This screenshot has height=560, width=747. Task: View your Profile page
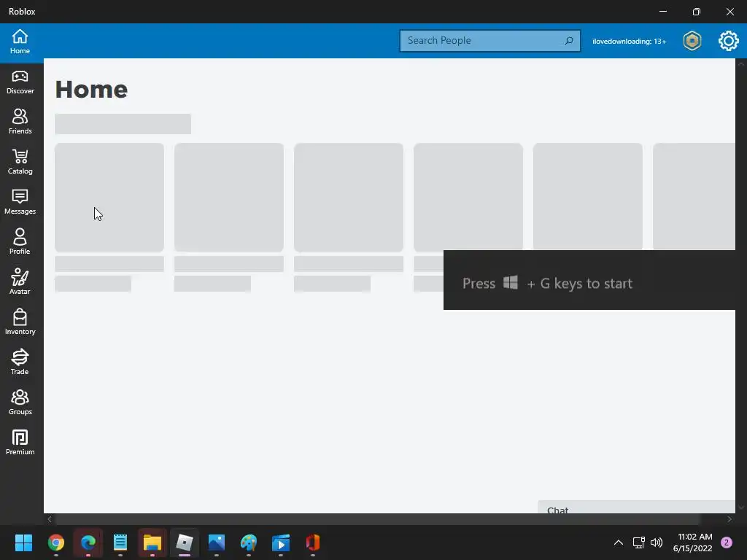[x=20, y=242]
